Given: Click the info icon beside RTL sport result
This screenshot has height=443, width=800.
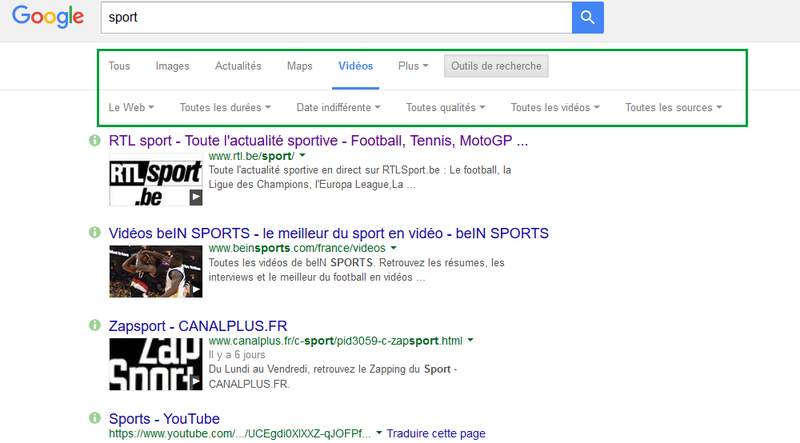Looking at the screenshot, I should tap(95, 140).
